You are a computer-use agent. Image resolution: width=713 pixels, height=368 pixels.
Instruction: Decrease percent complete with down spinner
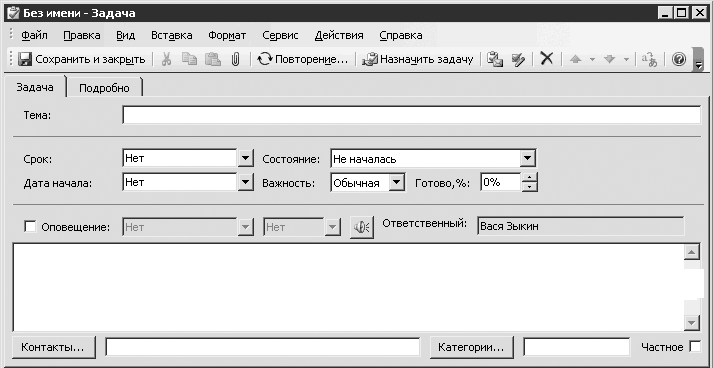pos(529,187)
